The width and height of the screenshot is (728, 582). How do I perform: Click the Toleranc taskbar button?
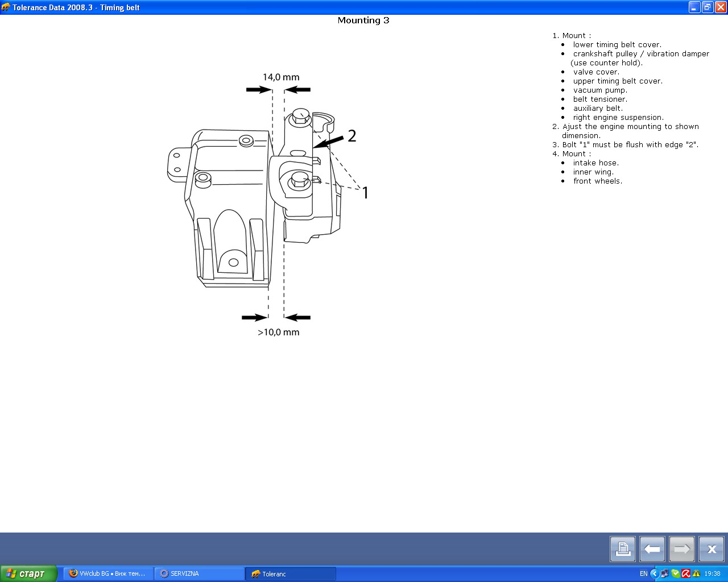click(290, 573)
